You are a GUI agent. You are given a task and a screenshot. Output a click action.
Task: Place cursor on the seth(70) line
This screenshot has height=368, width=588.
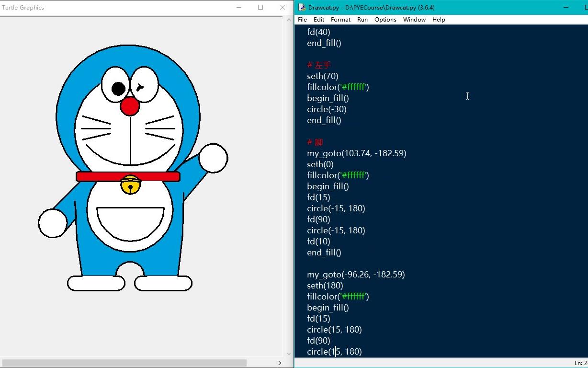tap(323, 76)
